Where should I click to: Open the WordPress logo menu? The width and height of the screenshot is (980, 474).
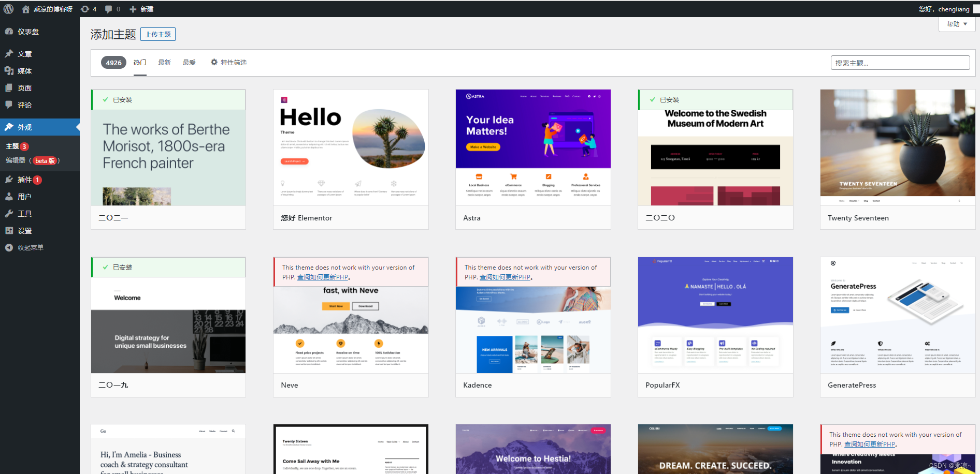(8, 9)
